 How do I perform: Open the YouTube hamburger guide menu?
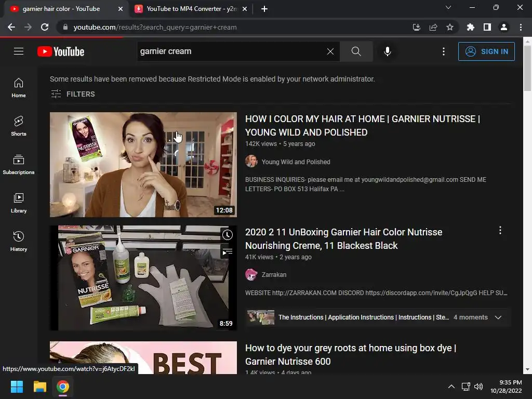pos(19,51)
